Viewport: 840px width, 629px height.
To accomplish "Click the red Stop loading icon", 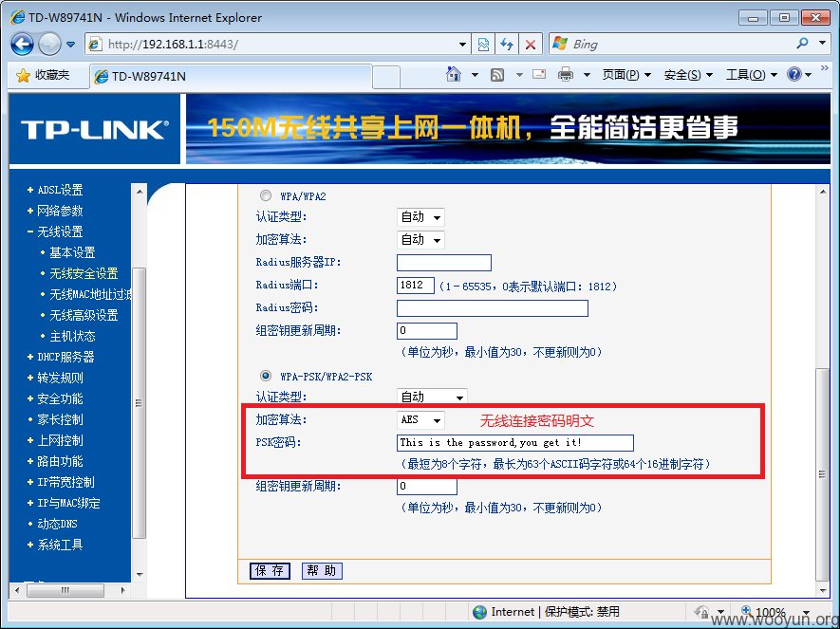I will 531,45.
